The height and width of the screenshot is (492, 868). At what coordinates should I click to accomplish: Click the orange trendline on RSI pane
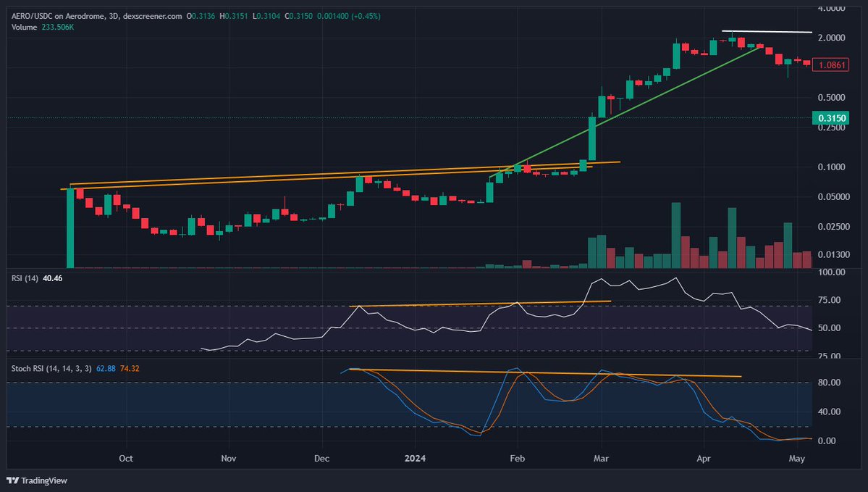point(478,304)
